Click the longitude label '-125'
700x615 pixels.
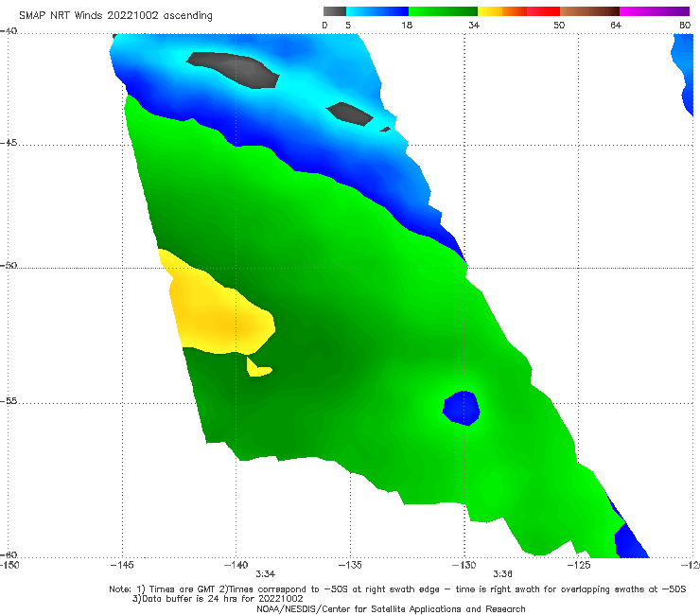tap(579, 565)
